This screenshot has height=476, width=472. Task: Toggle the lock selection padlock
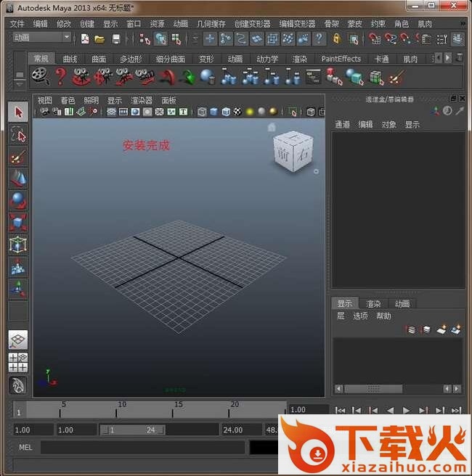pos(336,39)
